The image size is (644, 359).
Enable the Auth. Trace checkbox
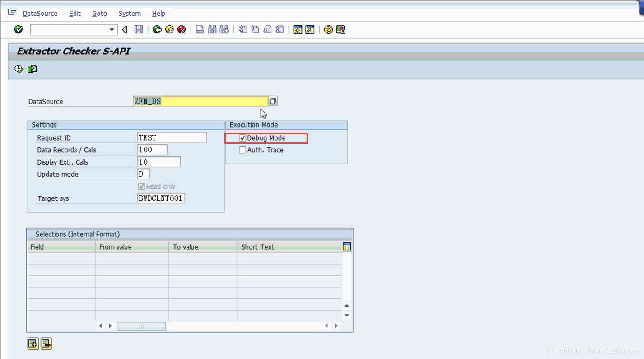coord(243,150)
